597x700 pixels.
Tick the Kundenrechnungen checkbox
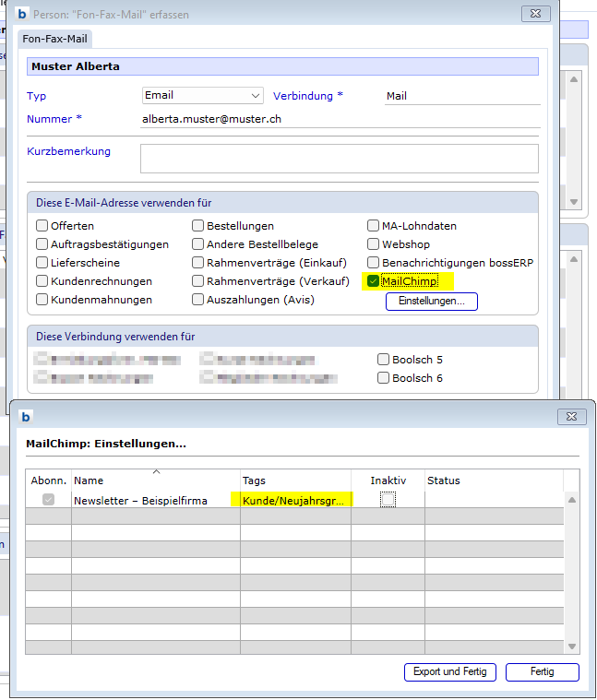42,281
